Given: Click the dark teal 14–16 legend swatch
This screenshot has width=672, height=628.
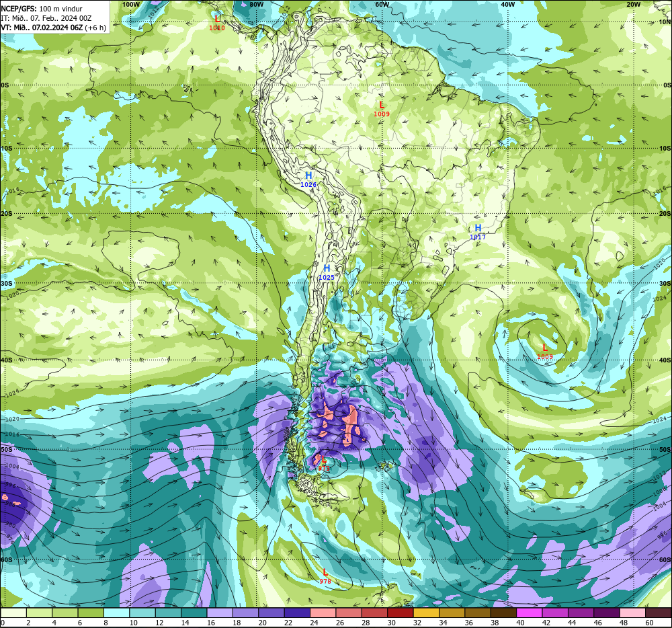Looking at the screenshot, I should pos(194,613).
